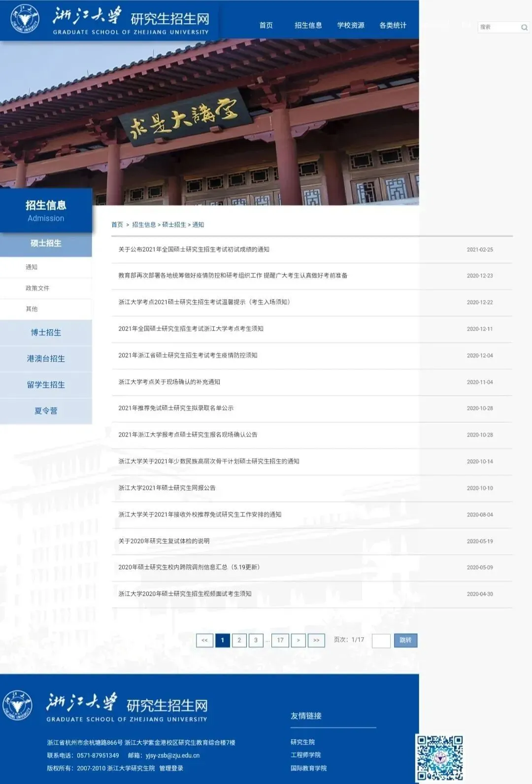This screenshot has height=784, width=532.
Task: Open footer link 研究生院
Action: (302, 742)
